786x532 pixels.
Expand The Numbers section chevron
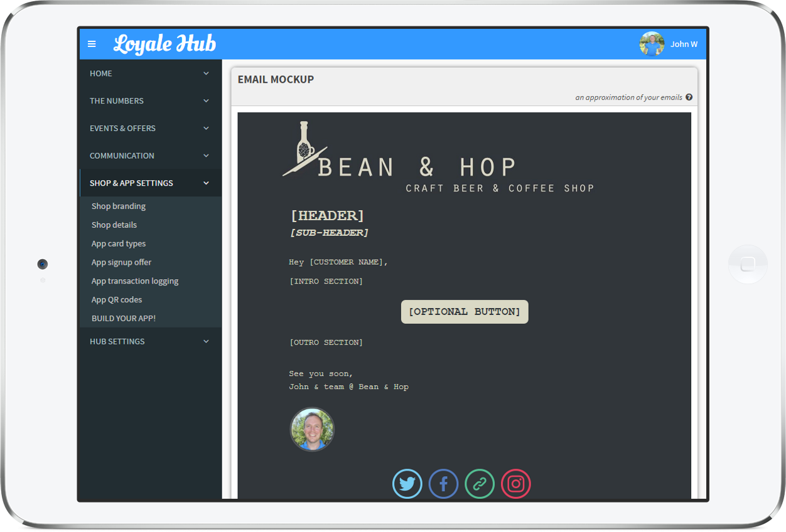pos(206,101)
